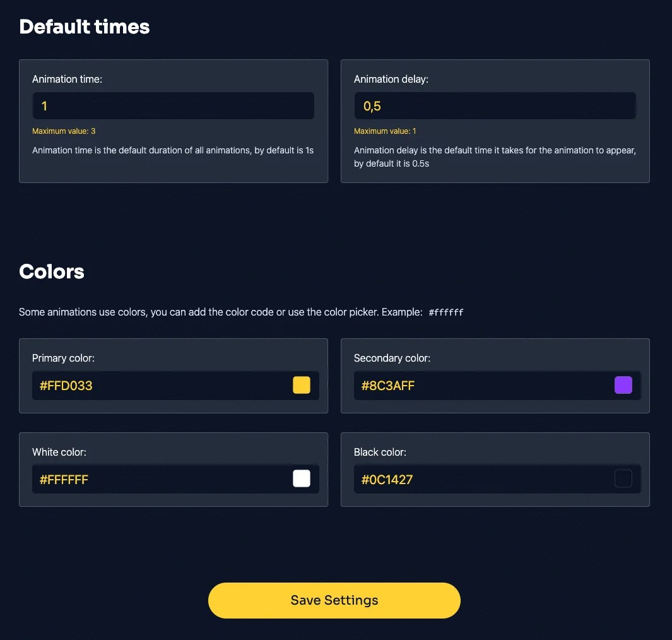This screenshot has height=640, width=672.
Task: Open the White color picker swatch
Action: click(301, 478)
